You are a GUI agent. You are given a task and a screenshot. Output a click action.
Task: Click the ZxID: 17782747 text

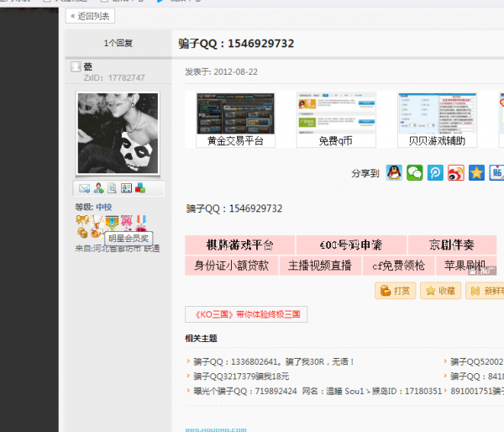point(114,78)
